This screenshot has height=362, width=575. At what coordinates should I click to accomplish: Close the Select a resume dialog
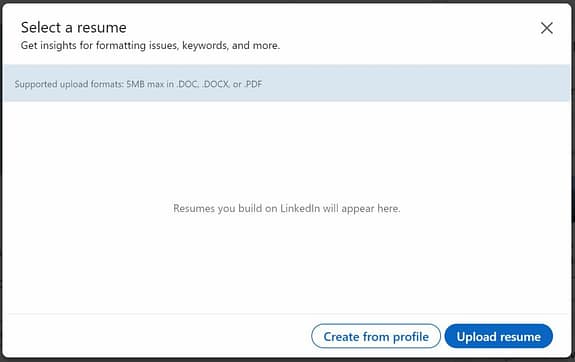546,28
